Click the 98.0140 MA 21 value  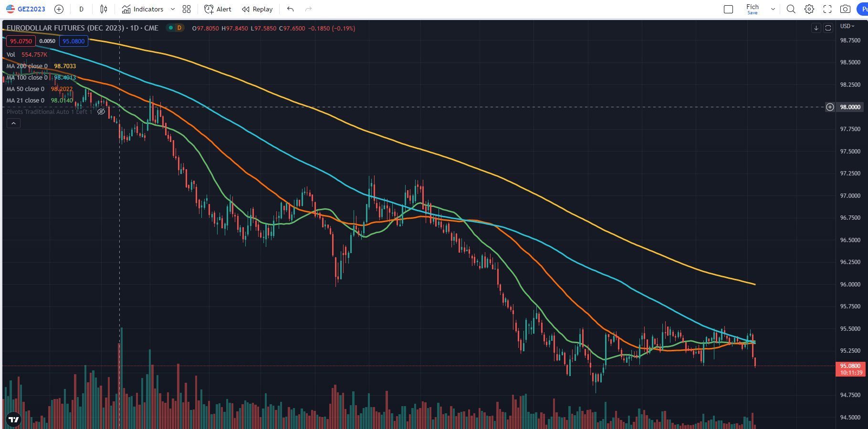pyautogui.click(x=62, y=100)
